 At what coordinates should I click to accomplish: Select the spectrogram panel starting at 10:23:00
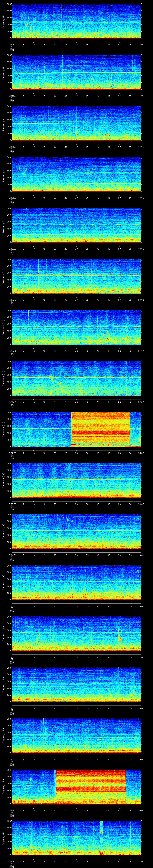(x=77, y=481)
